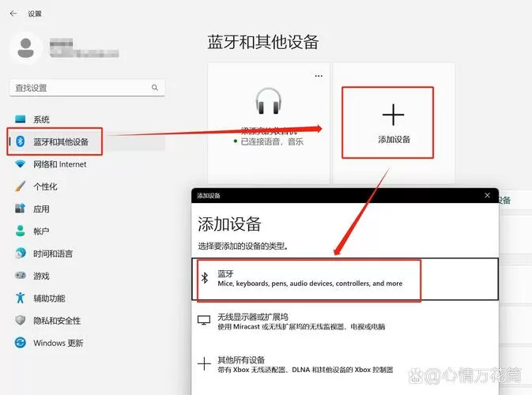The width and height of the screenshot is (532, 395).
Task: Click the magnifier icon in search box
Action: [x=155, y=88]
